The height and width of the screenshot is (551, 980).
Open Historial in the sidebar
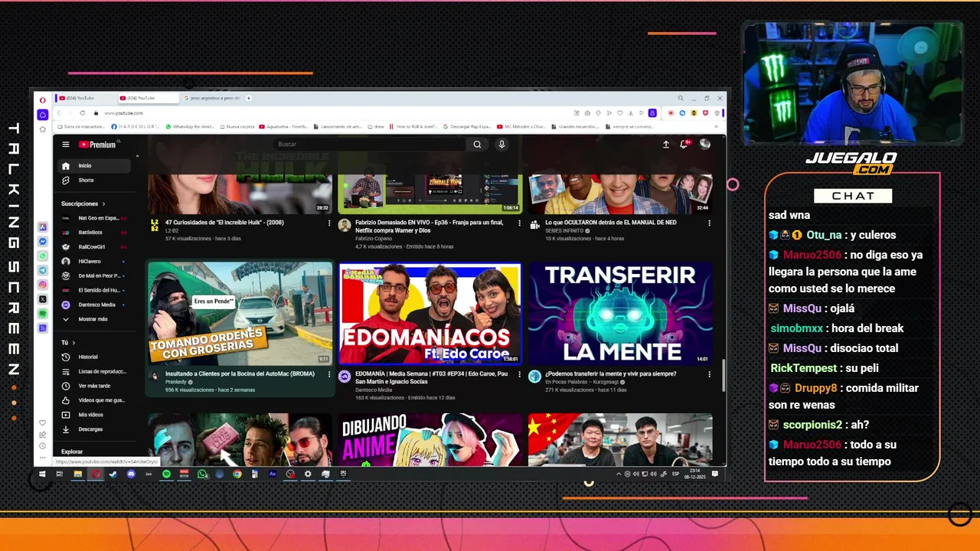coord(95,357)
